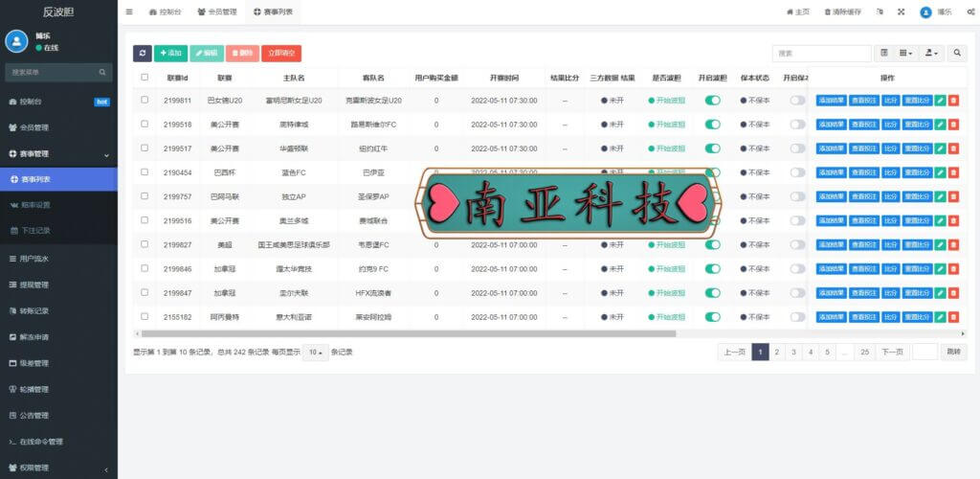Delete row 2199827 with red trash icon
980x479 pixels.
(953, 244)
